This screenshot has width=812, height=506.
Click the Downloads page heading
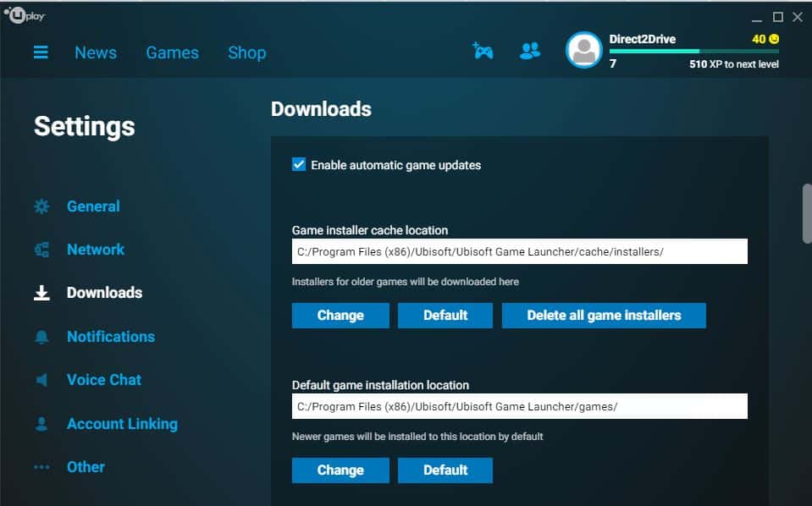point(321,109)
